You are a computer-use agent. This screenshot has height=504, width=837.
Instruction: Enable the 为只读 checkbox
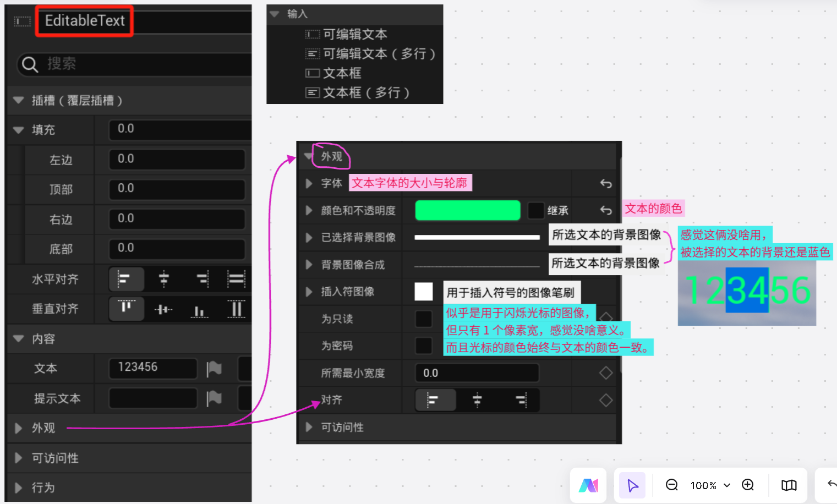[424, 319]
